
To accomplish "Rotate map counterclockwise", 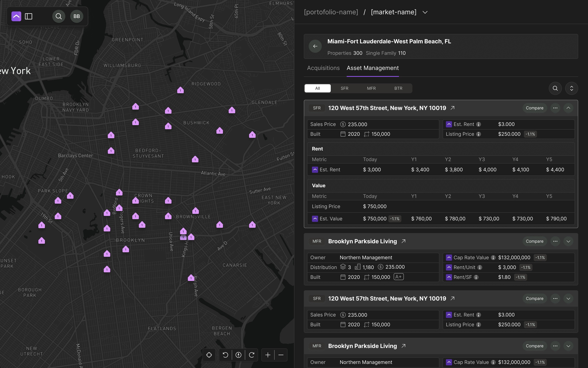I will point(225,355).
